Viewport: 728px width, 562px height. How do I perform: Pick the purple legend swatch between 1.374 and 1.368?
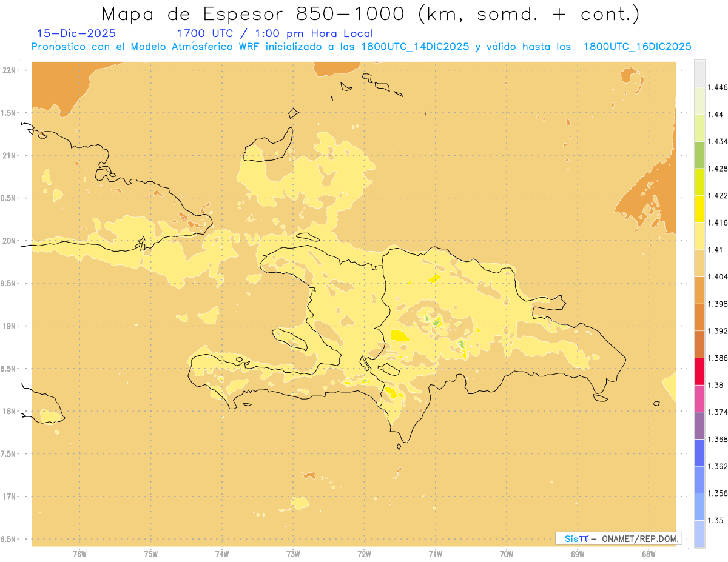pyautogui.click(x=699, y=426)
